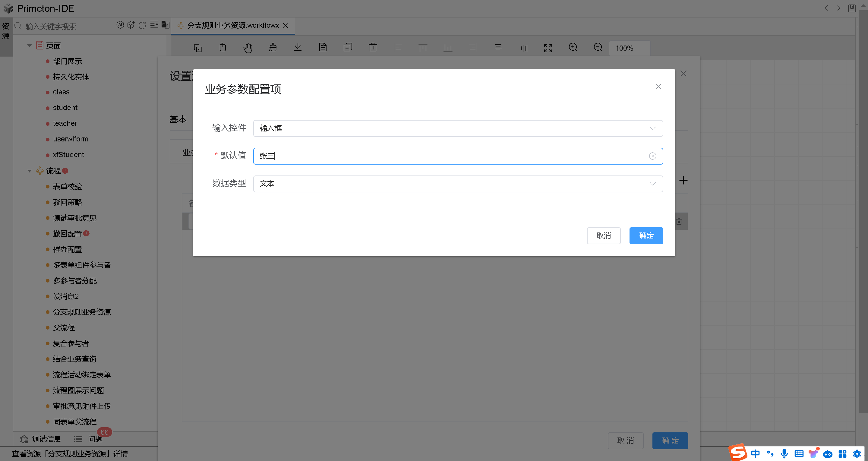The width and height of the screenshot is (868, 461).
Task: Select the teacher page tree item
Action: 65,123
